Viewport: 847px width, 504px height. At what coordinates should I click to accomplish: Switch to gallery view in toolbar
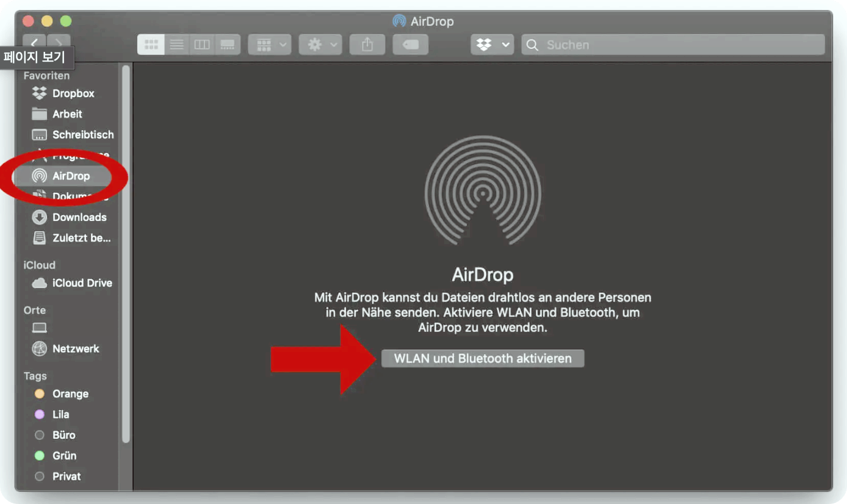click(228, 45)
